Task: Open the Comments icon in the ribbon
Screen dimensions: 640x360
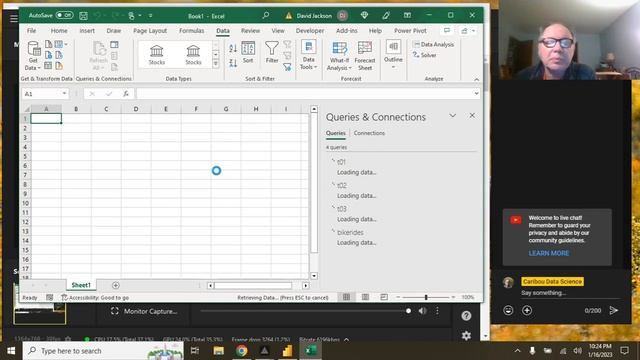Action: click(447, 31)
